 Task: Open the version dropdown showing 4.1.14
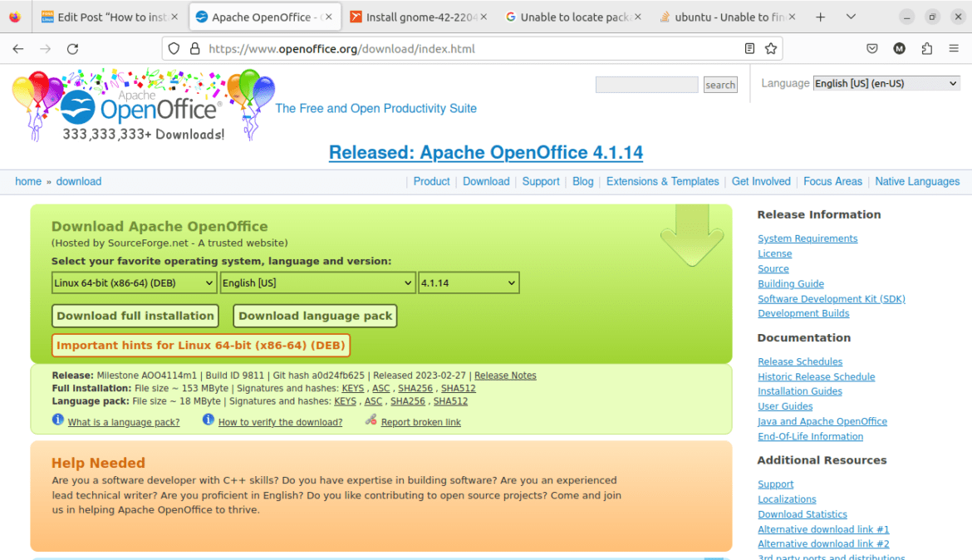tap(469, 282)
